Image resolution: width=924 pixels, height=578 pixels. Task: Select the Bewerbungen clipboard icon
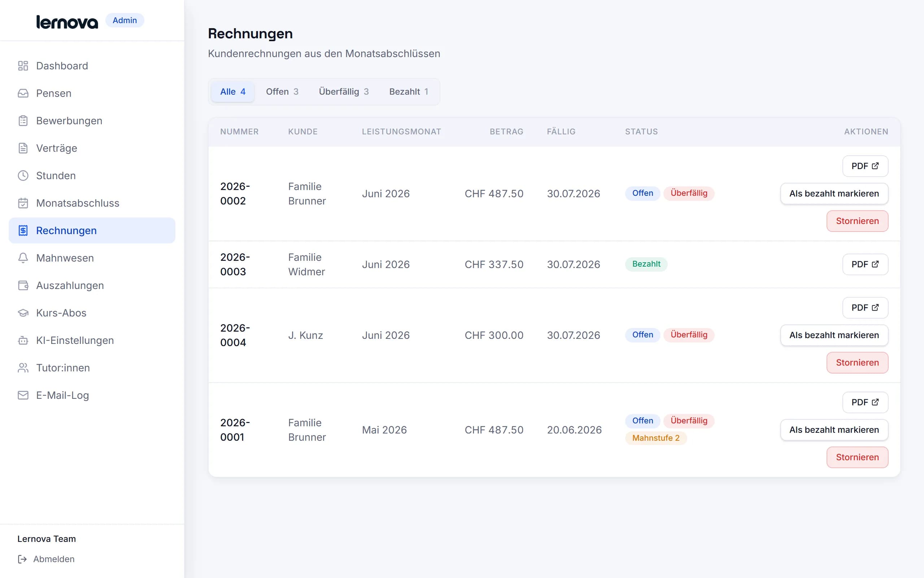coord(23,121)
